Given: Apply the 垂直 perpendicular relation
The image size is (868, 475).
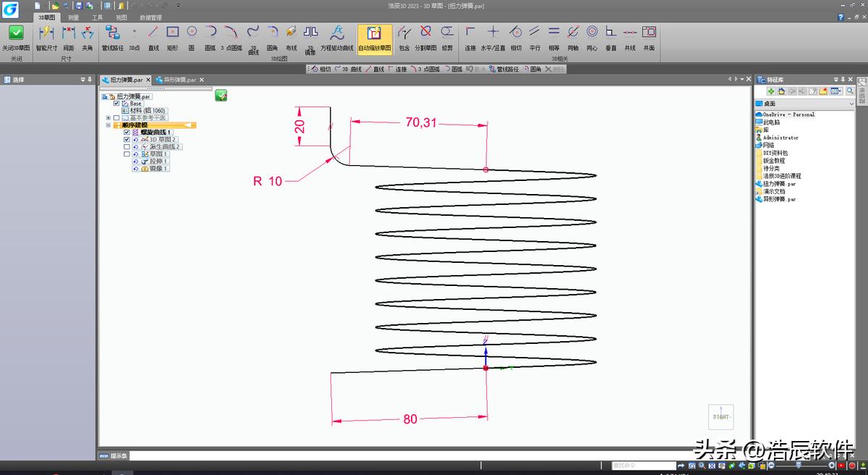Looking at the screenshot, I should [611, 38].
